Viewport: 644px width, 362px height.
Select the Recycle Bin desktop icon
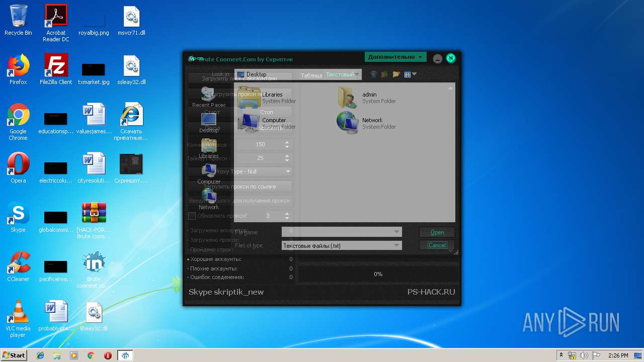point(18,20)
